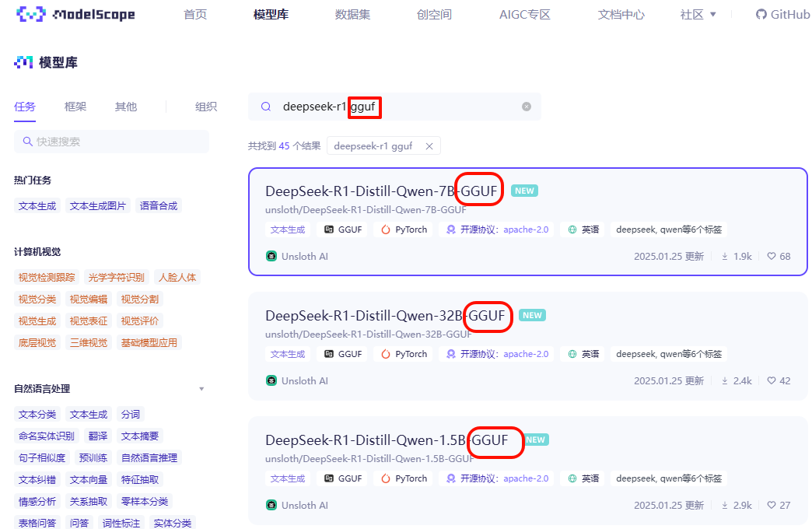Click the download icon on the 7B card
This screenshot has height=529, width=812.
click(x=724, y=256)
